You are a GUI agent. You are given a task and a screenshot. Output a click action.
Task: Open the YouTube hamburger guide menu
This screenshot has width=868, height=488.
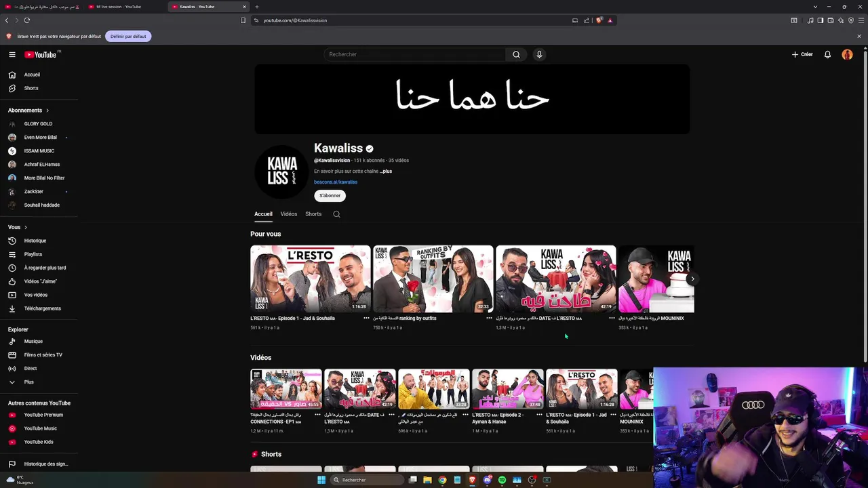[x=12, y=54]
